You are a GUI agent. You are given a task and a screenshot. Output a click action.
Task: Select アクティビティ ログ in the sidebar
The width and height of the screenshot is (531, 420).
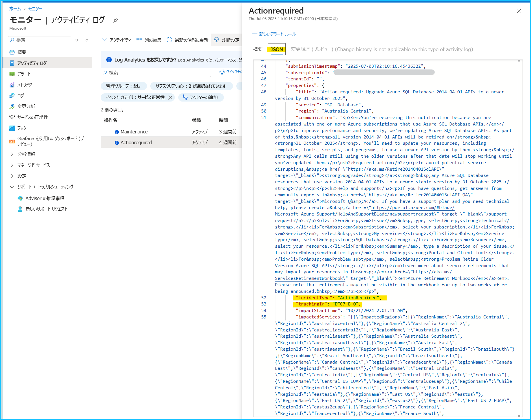(x=47, y=63)
